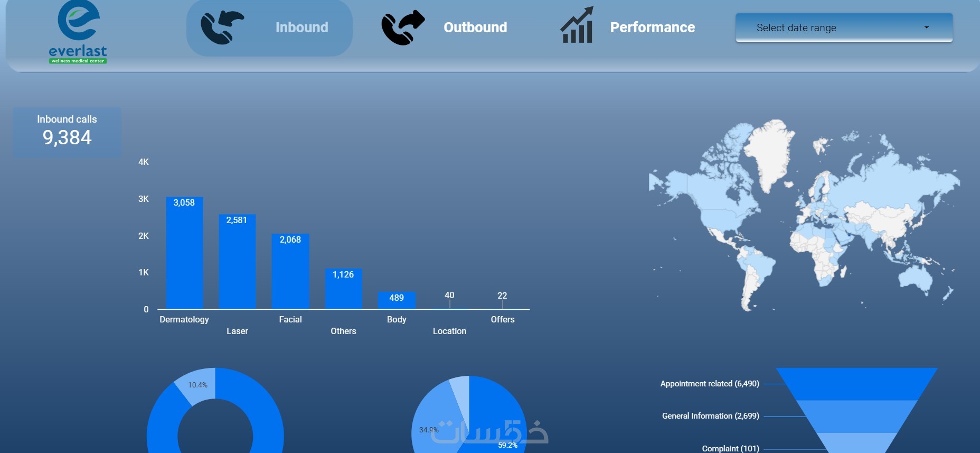Click the inbound phone call icon

(222, 27)
